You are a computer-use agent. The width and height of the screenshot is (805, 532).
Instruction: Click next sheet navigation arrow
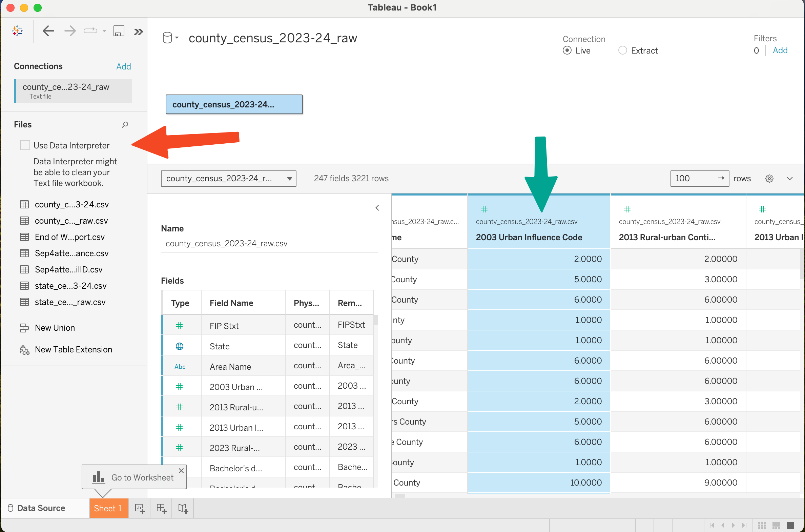pyautogui.click(x=734, y=525)
